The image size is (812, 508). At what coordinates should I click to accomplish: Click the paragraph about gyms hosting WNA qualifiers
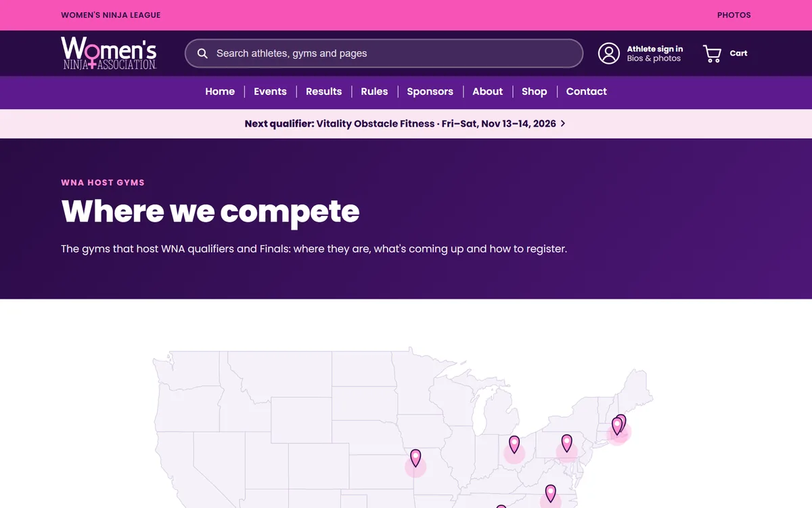(x=314, y=249)
